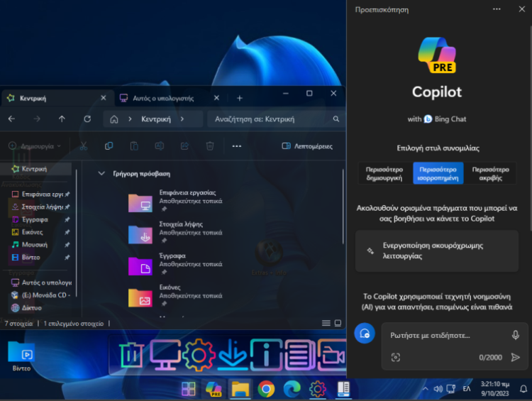Open the Εικόνες folder in quick access
This screenshot has width=532, height=401.
[176, 296]
